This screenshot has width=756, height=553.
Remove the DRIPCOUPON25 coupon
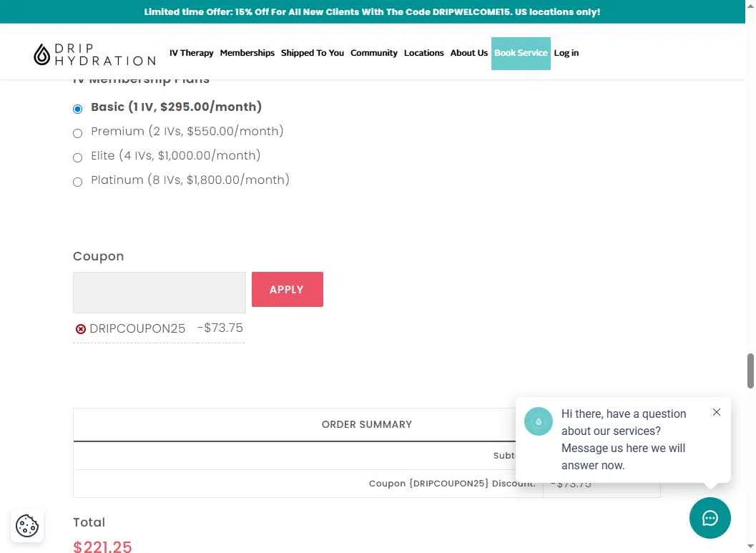click(x=81, y=329)
